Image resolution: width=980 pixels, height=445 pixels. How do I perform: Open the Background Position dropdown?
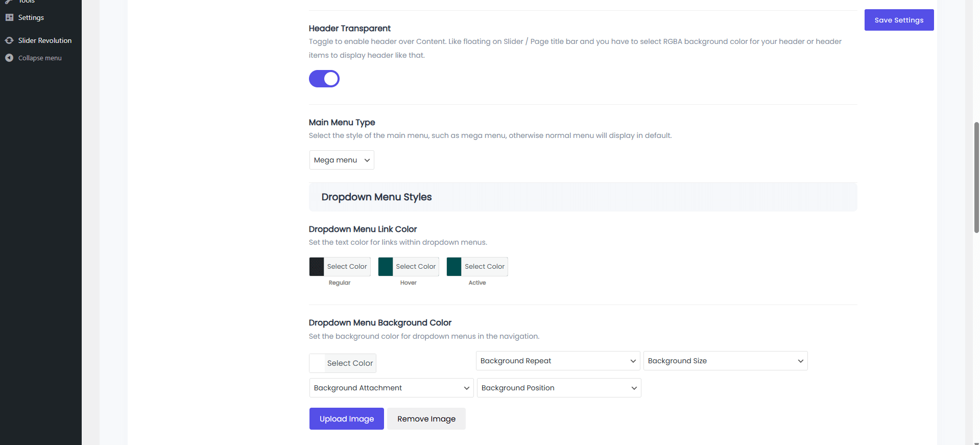coord(559,388)
